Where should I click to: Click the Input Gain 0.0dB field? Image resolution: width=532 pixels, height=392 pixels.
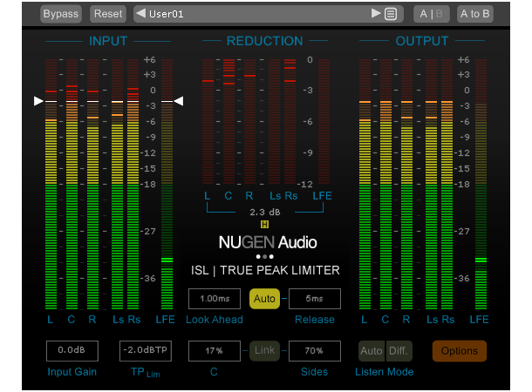(72, 351)
